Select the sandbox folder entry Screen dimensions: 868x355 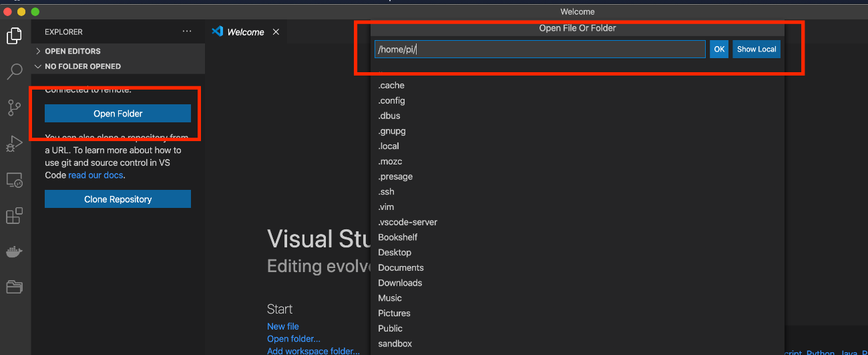[x=578, y=344]
